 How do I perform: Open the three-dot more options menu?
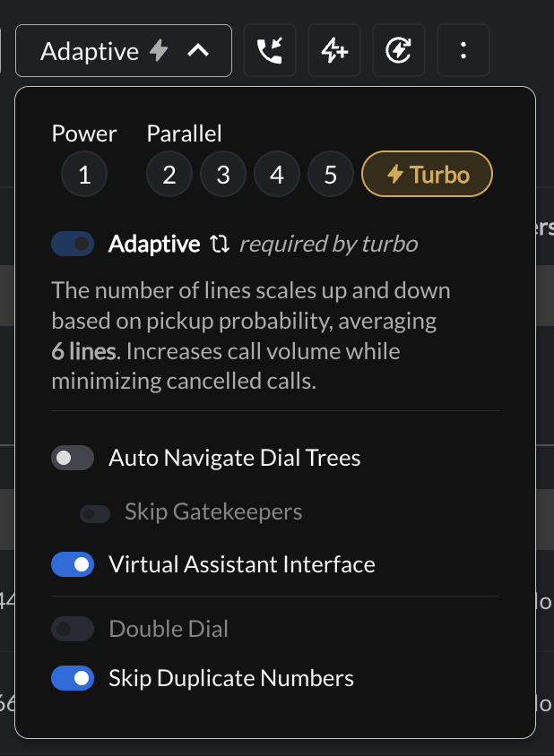(463, 51)
